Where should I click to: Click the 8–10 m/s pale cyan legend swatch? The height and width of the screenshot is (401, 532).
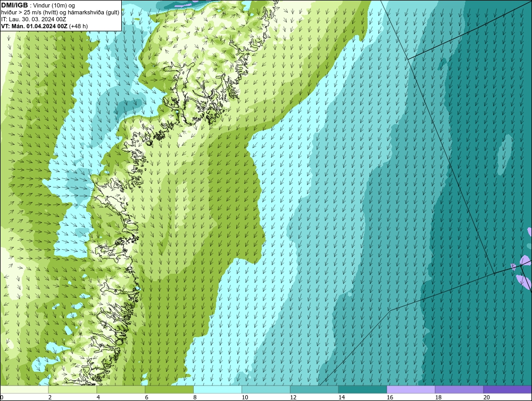click(x=218, y=389)
